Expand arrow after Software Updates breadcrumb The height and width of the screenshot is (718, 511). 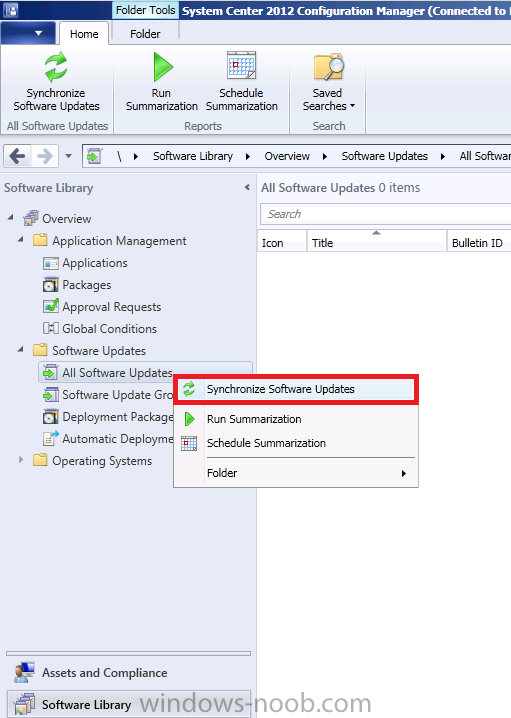coord(443,157)
